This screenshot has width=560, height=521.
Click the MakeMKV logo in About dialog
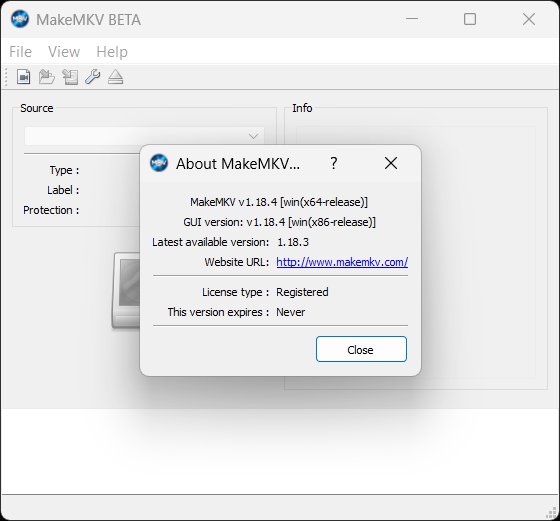point(159,163)
